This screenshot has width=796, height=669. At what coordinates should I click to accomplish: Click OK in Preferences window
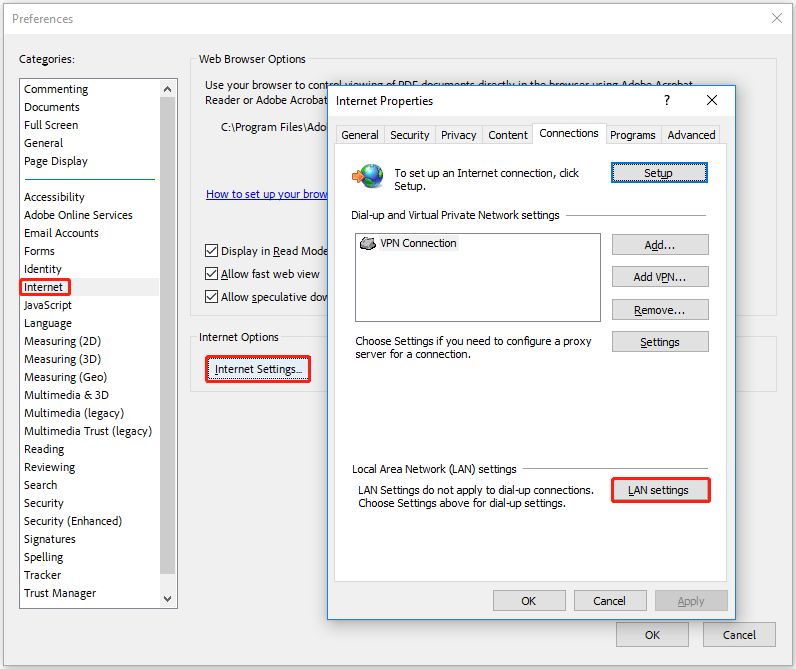[652, 634]
